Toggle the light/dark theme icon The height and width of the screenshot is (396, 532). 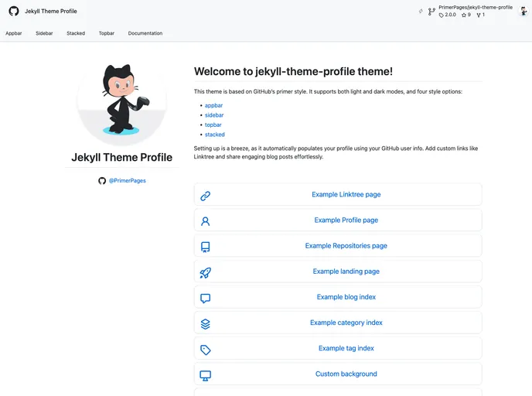[x=421, y=11]
